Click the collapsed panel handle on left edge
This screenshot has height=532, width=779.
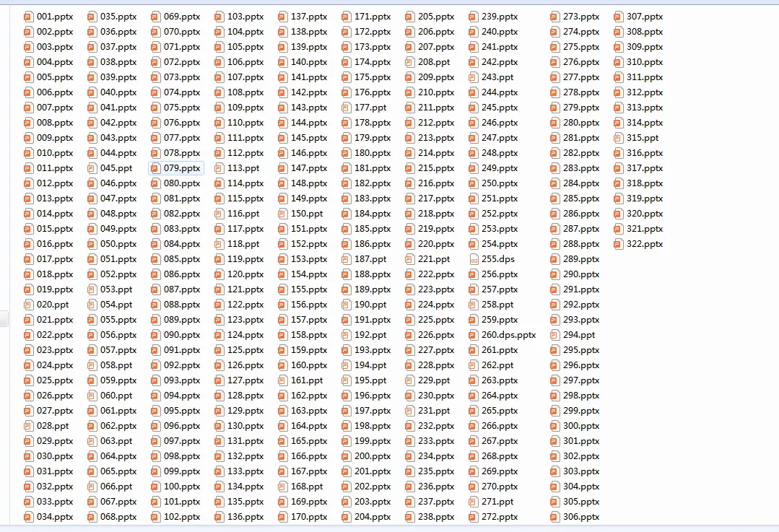[x=4, y=318]
